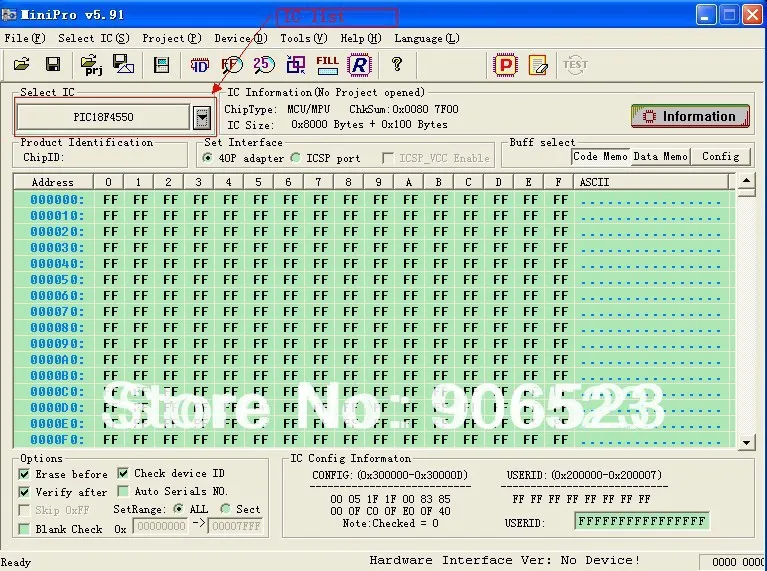This screenshot has height=571, width=767.
Task: Toggle the ICSP_VCC Enable checkbox
Action: [x=387, y=158]
